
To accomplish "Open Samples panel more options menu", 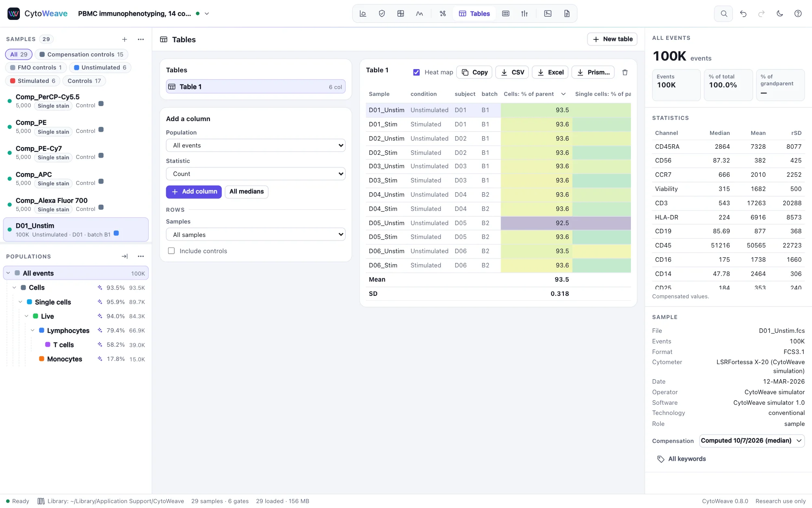I will pyautogui.click(x=141, y=39).
